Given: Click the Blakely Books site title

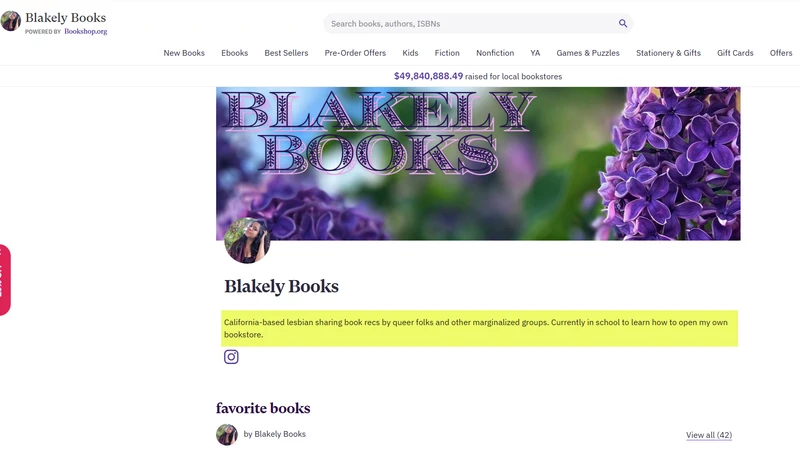Looking at the screenshot, I should (66, 18).
